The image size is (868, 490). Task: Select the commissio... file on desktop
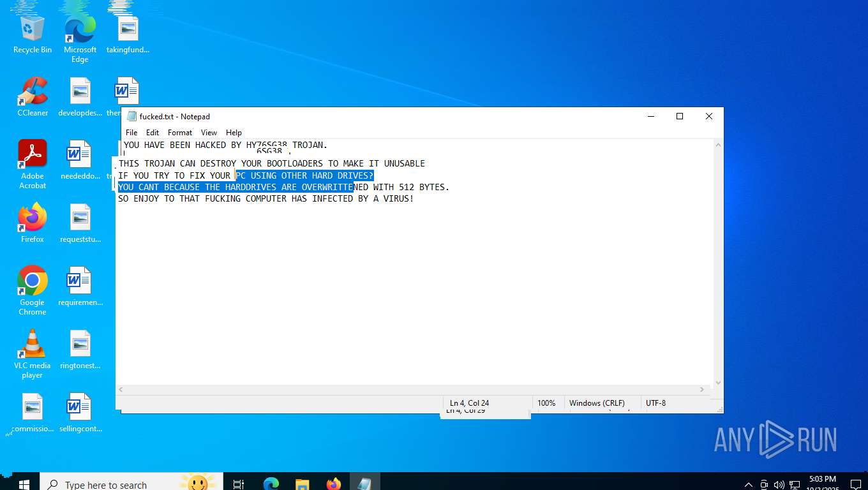click(32, 413)
